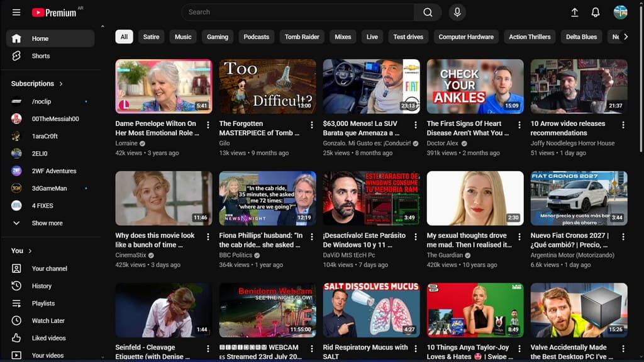Select the Gaming filter chip
The image size is (644, 362).
[217, 37]
